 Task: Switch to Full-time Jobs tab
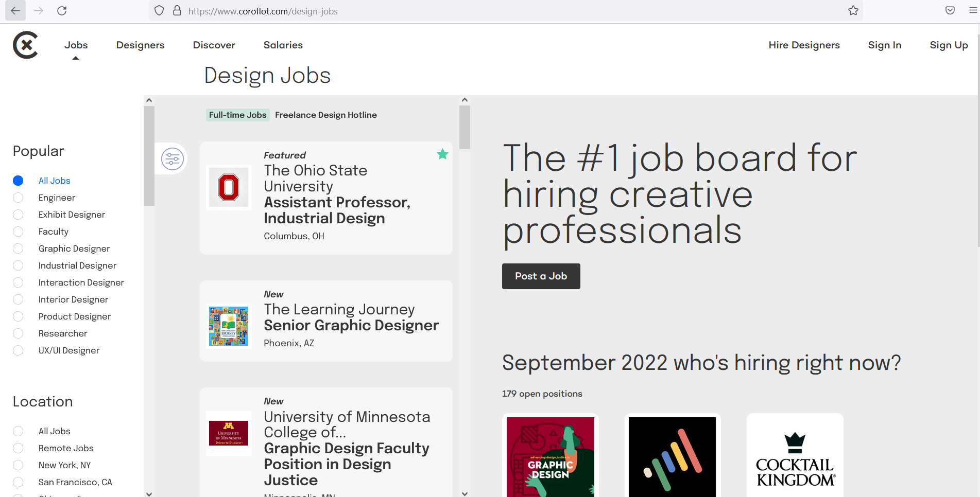click(237, 115)
